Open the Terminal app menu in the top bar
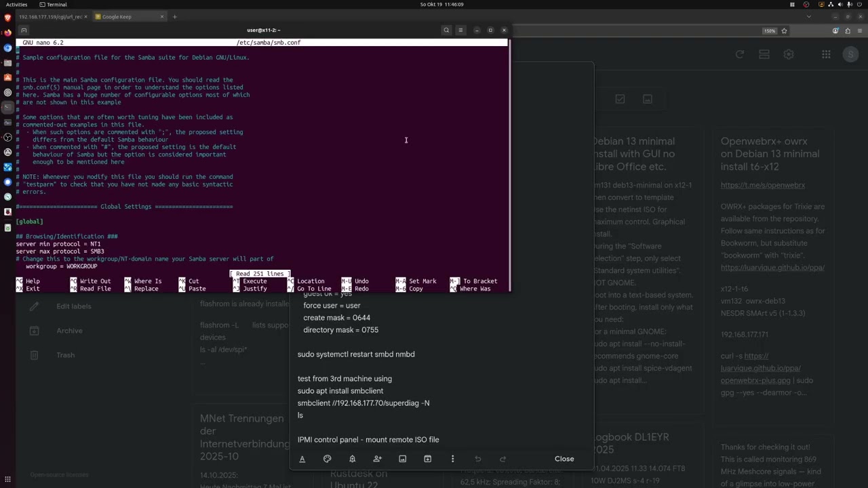 tap(53, 4)
